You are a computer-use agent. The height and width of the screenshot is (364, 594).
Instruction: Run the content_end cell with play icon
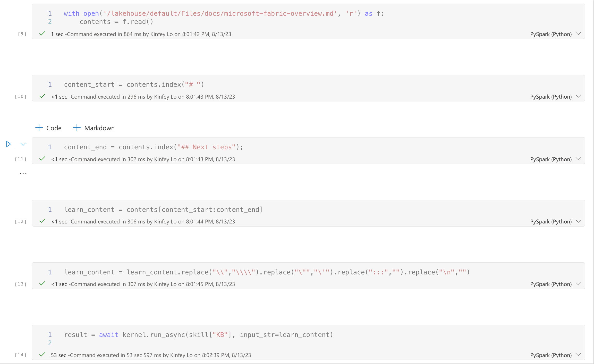pyautogui.click(x=9, y=144)
